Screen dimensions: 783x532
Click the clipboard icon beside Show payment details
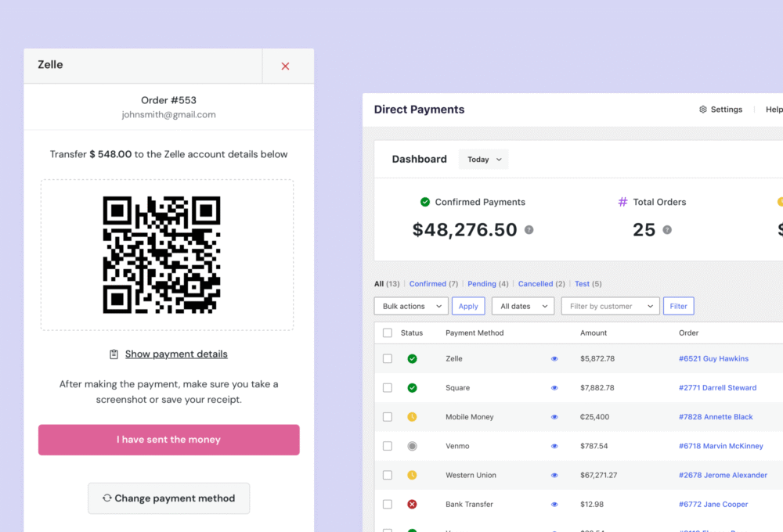tap(114, 354)
